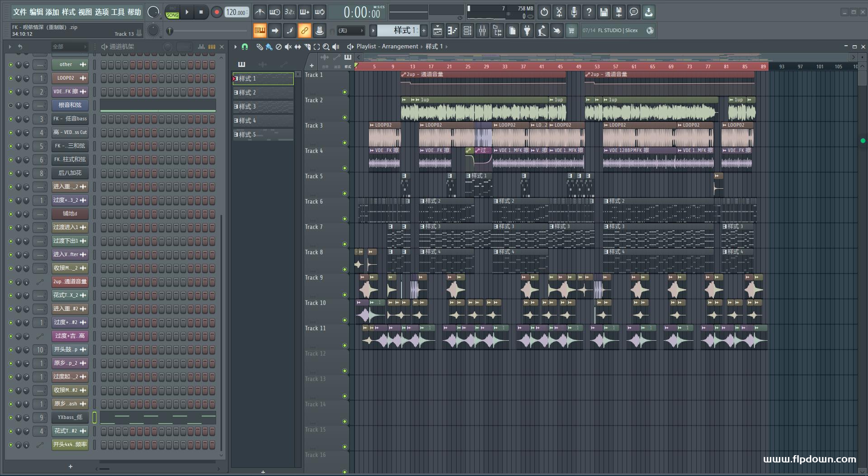Open the Browser view icon
Viewport: 868px width, 476px height.
pyautogui.click(x=497, y=31)
